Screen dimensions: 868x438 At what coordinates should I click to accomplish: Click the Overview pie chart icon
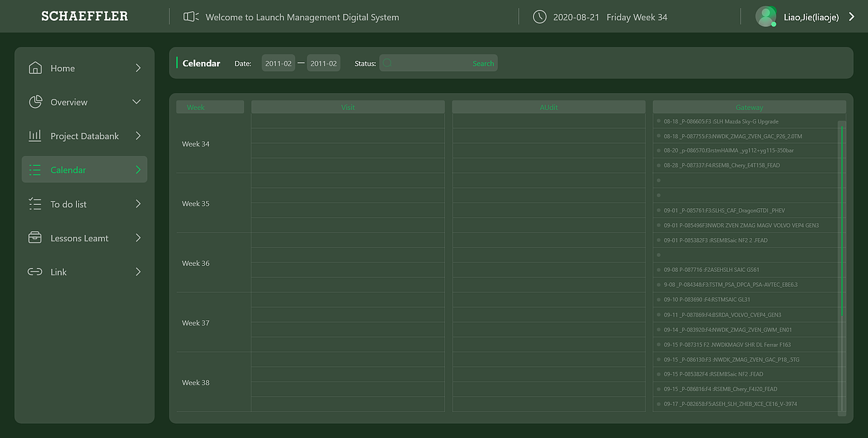35,102
